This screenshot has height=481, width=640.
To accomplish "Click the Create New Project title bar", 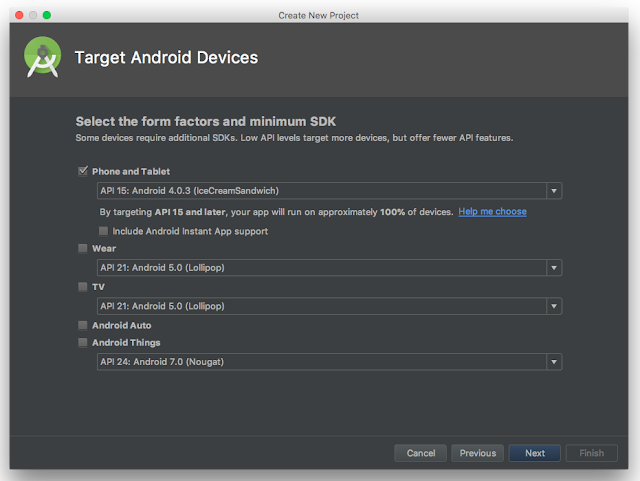I will 320,16.
